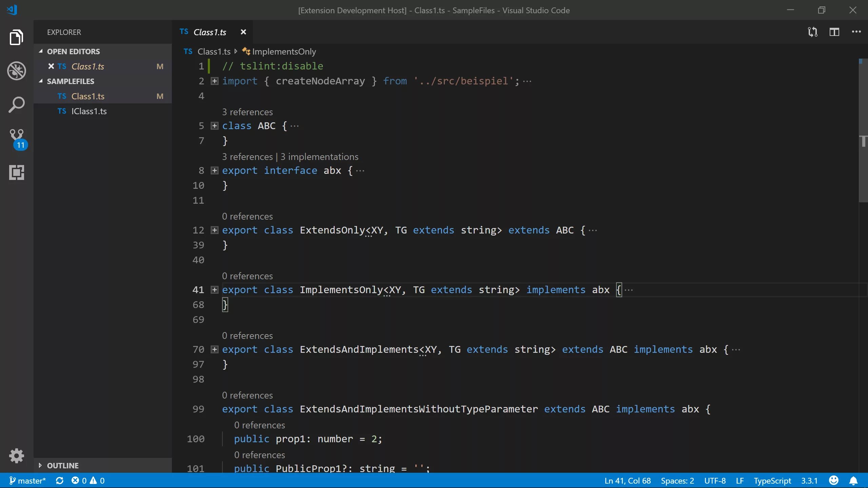The image size is (868, 488).
Task: Select encoding via UTF-8 indicator
Action: click(715, 481)
